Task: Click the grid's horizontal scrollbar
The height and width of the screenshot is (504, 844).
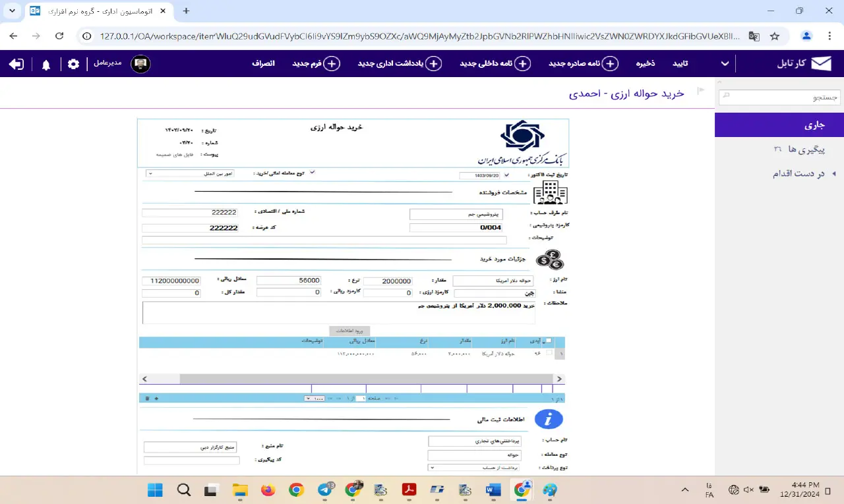Action: coord(352,379)
